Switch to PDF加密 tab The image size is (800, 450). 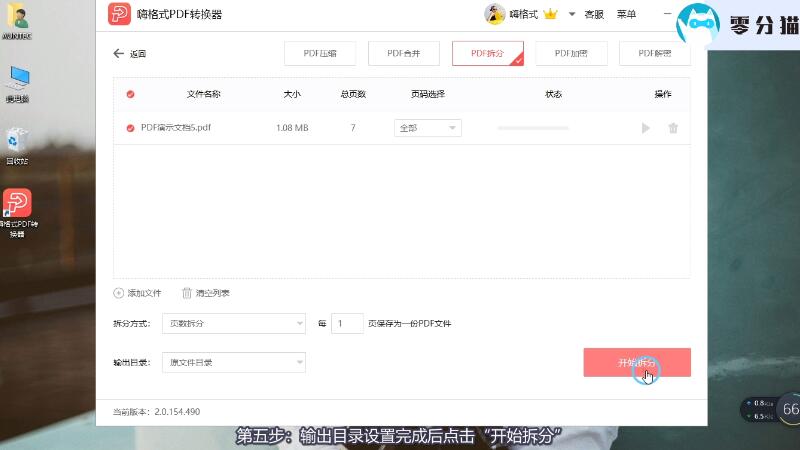click(x=571, y=54)
